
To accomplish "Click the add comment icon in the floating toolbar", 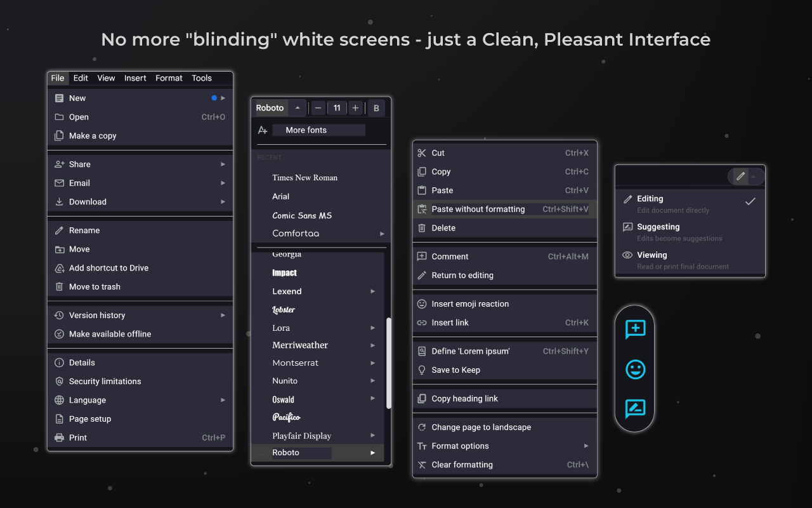I will [634, 329].
